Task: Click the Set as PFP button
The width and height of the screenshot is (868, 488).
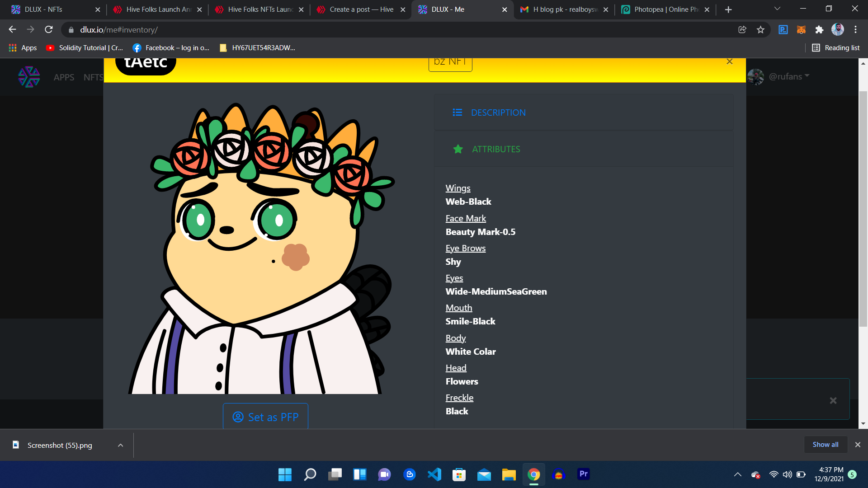Action: click(265, 416)
